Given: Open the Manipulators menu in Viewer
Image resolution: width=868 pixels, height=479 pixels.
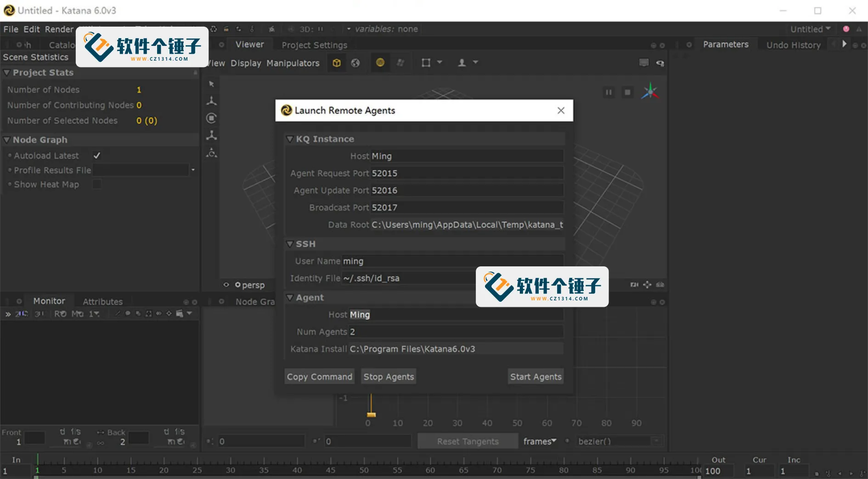Looking at the screenshot, I should [x=293, y=63].
